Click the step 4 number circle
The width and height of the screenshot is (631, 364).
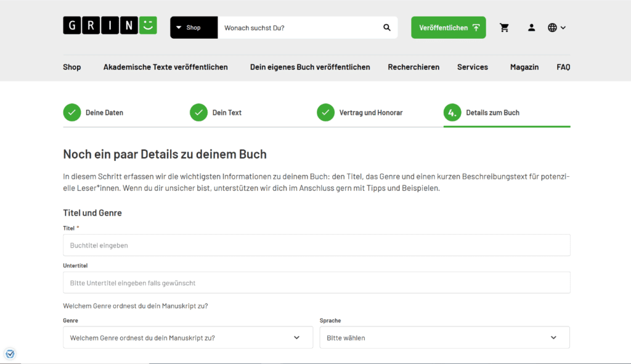coord(452,113)
